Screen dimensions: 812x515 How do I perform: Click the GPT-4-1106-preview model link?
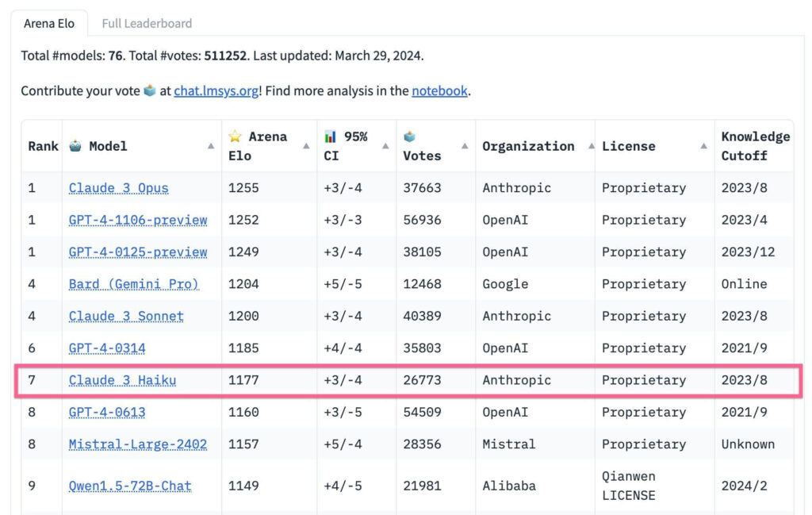tap(138, 220)
